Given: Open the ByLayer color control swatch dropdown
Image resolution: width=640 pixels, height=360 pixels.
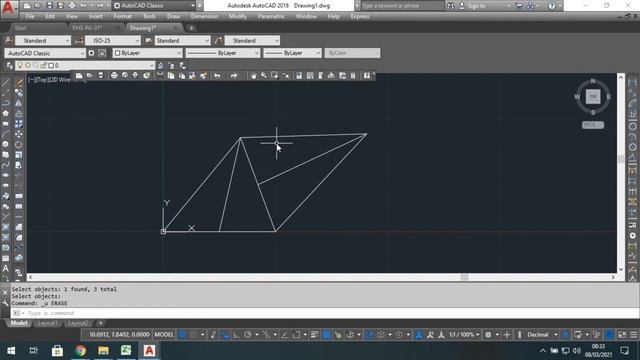Looking at the screenshot, I should [x=147, y=53].
